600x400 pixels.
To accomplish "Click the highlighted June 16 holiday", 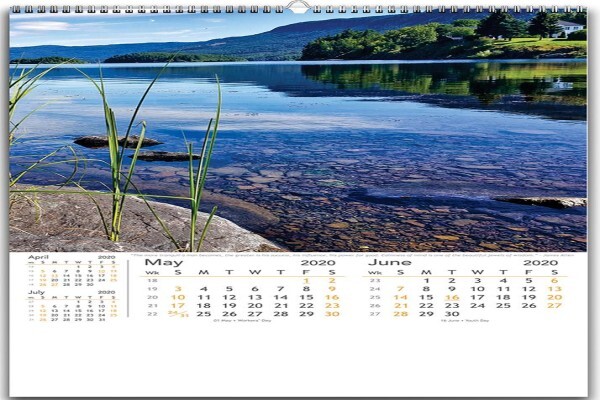I will tap(452, 298).
